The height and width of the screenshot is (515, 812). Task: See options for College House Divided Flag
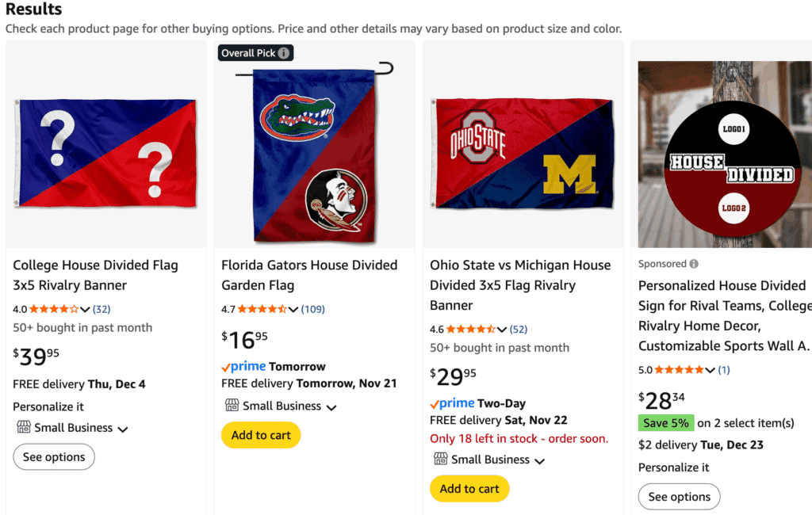pos(54,457)
